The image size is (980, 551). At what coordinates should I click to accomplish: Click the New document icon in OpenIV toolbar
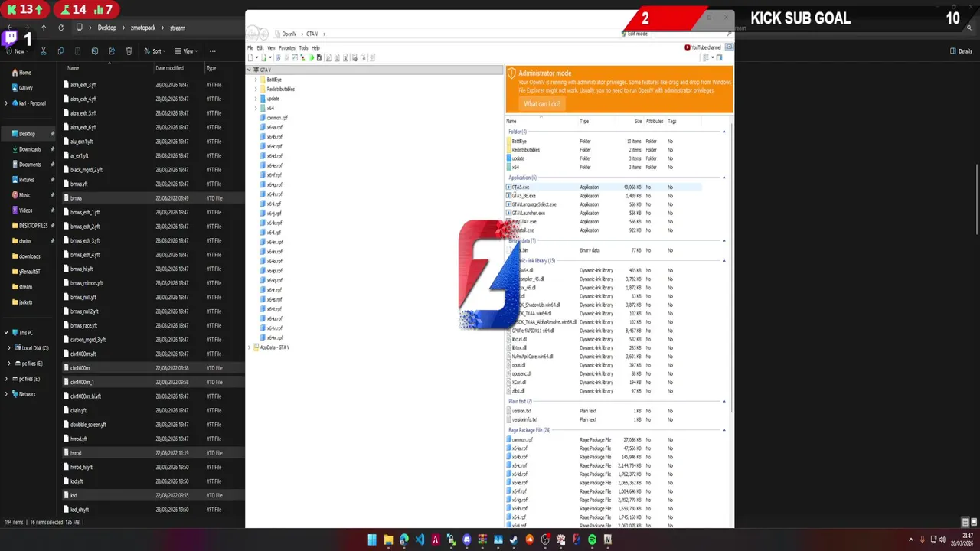250,57
